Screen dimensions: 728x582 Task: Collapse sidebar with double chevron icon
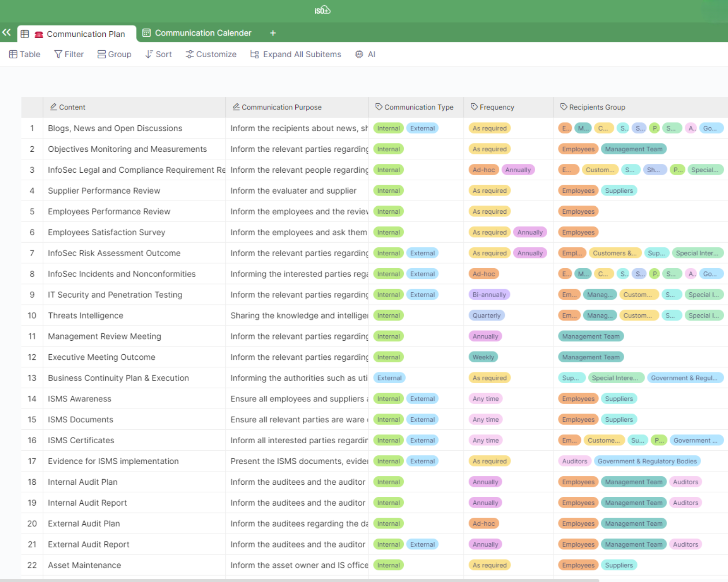7,33
